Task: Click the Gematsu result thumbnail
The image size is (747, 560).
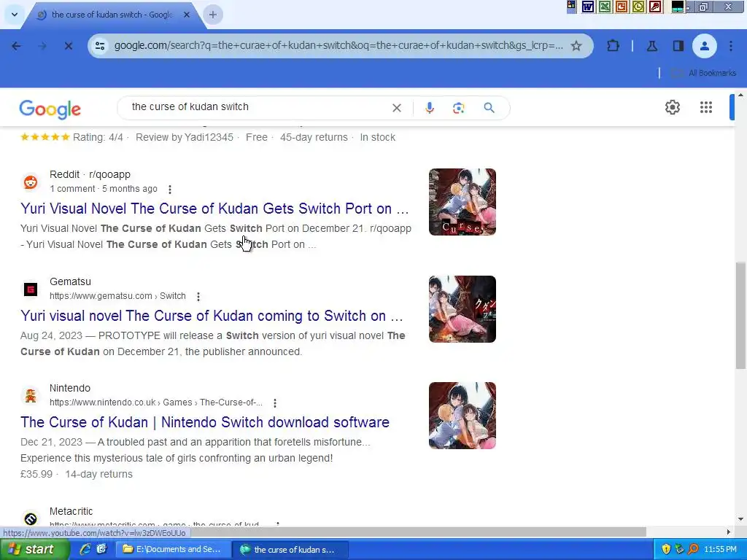Action: pyautogui.click(x=462, y=309)
